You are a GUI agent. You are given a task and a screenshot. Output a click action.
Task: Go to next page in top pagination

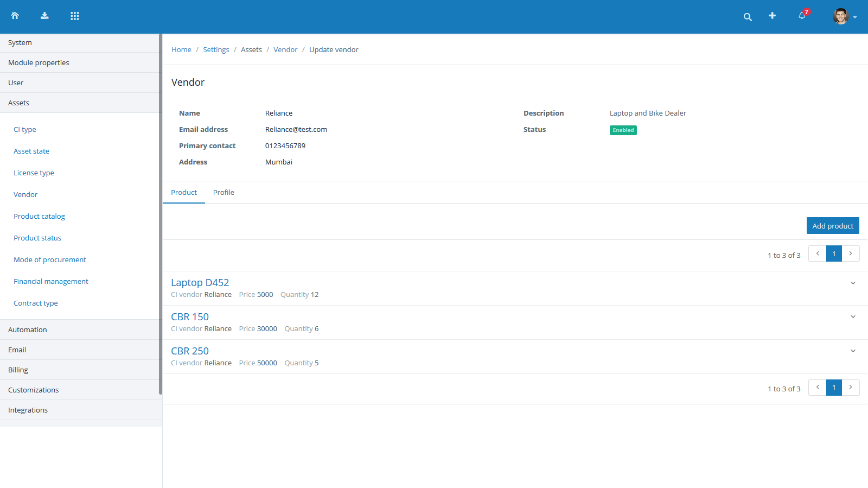[851, 253]
